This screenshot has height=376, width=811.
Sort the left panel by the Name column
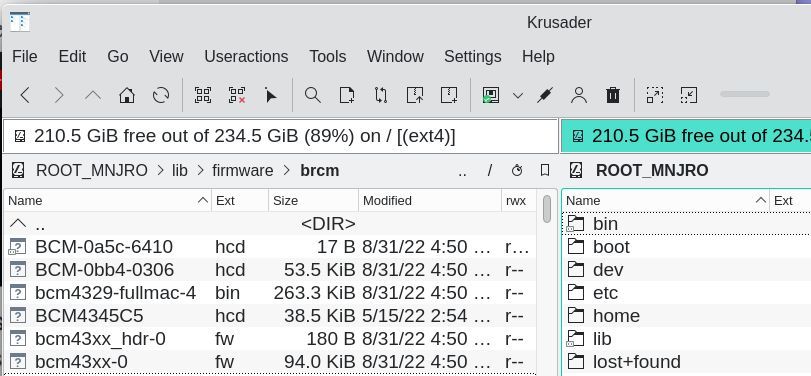click(108, 201)
